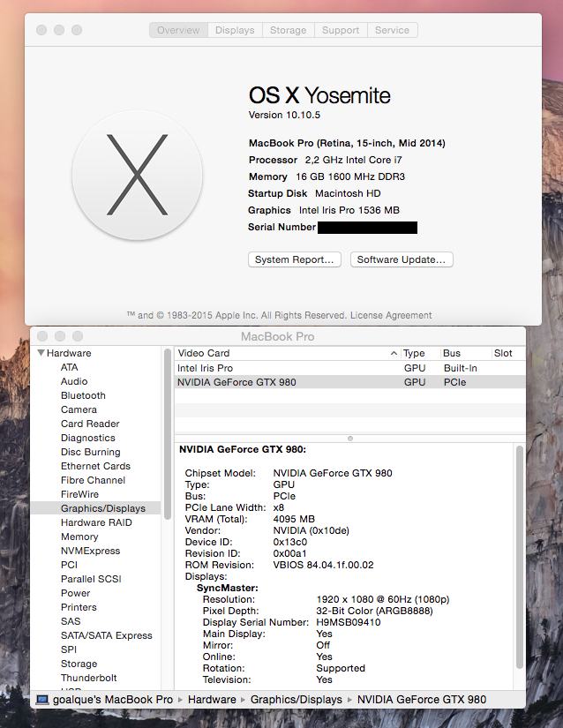Click the pane splitter handle dot
Viewport: 563px width, 728px height.
point(350,439)
